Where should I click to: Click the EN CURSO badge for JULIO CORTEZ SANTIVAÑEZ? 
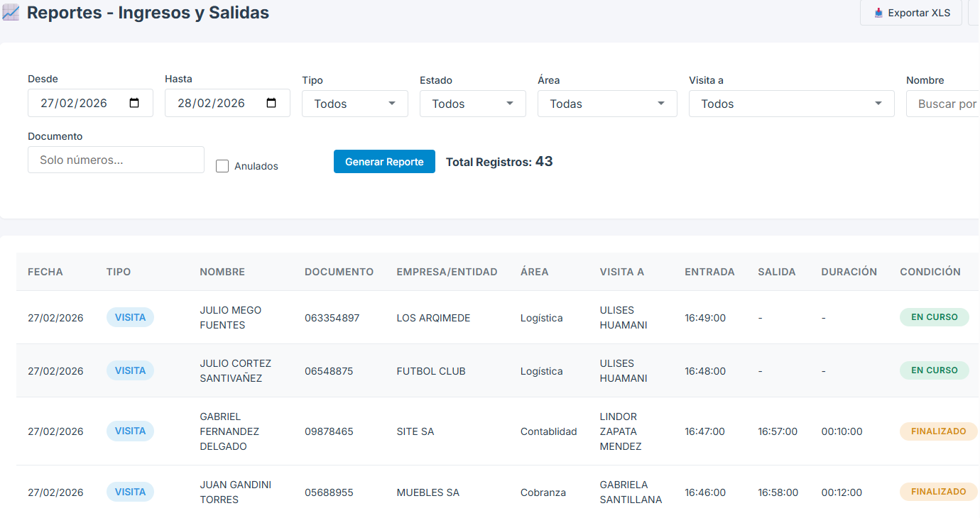934,370
